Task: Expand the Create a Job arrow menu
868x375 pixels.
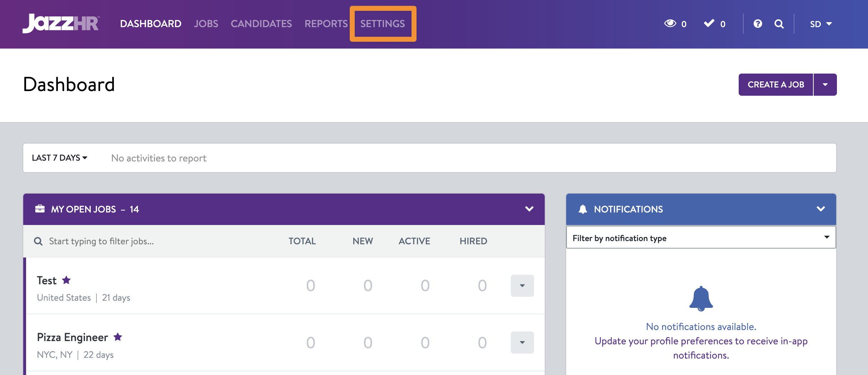Action: (825, 85)
